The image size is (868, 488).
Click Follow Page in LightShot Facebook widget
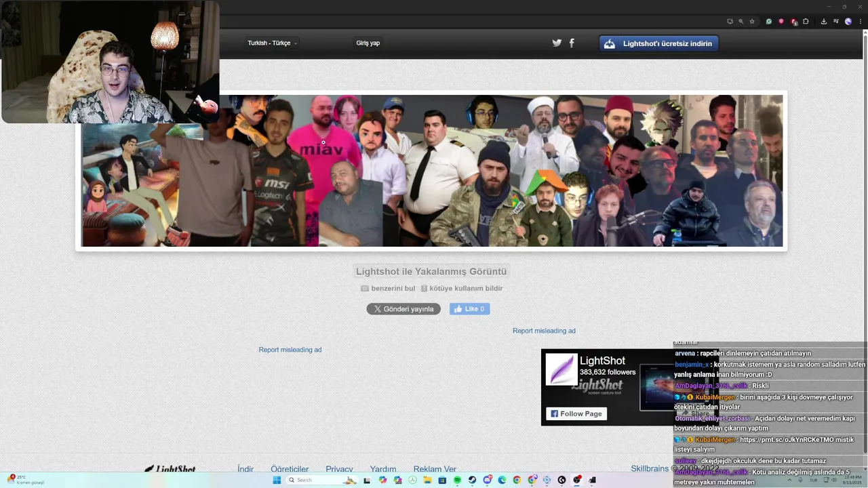(576, 413)
